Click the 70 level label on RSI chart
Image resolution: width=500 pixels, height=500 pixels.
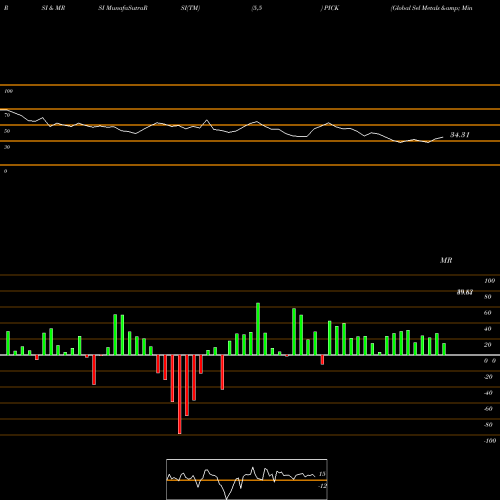7,115
